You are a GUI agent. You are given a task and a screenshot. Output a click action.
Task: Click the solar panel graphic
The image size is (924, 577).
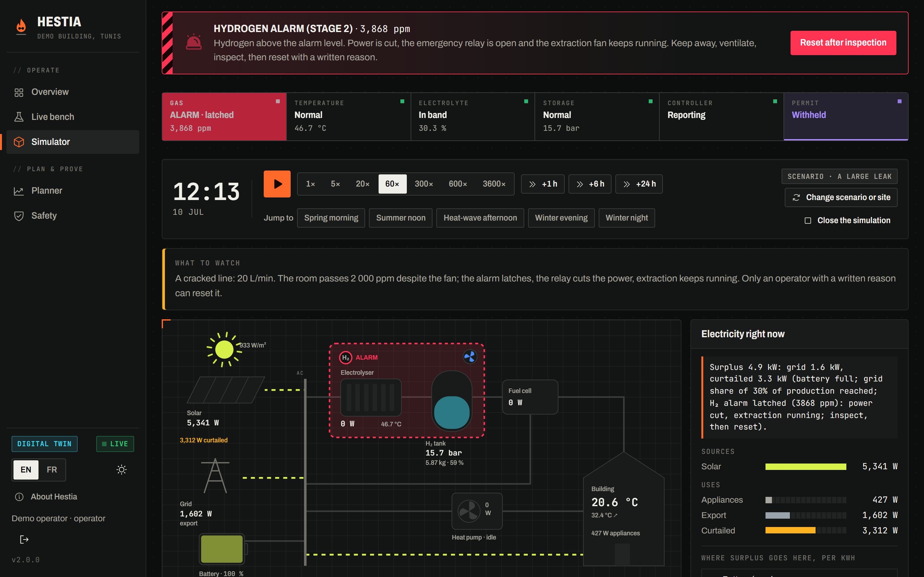pos(226,389)
